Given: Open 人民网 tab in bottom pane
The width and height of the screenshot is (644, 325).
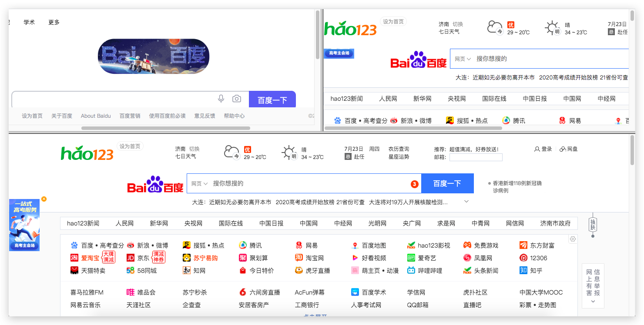Looking at the screenshot, I should (x=124, y=223).
